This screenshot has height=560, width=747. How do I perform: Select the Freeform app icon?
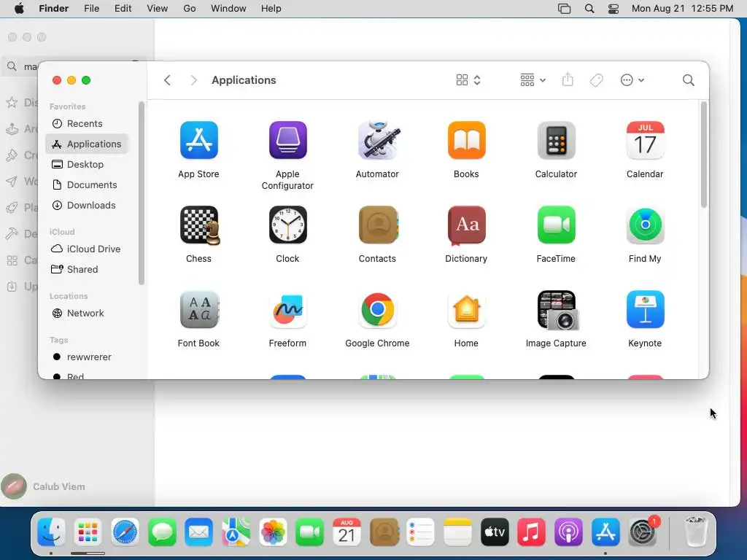coord(287,309)
